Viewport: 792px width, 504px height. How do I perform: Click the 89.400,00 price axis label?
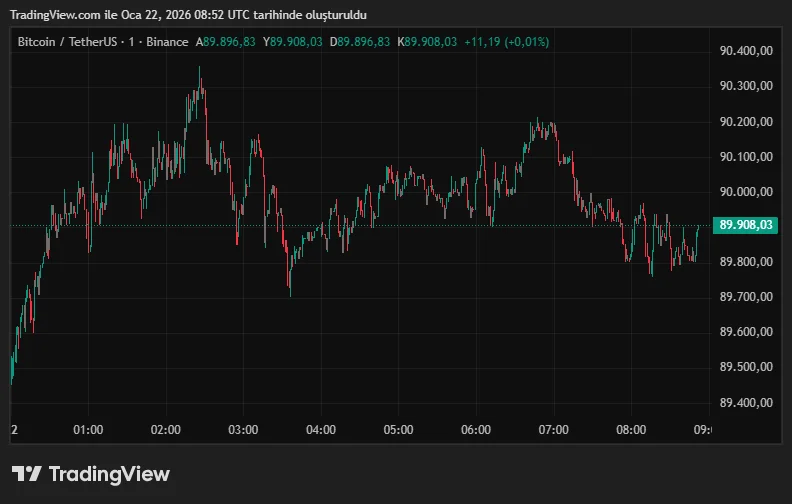(746, 402)
